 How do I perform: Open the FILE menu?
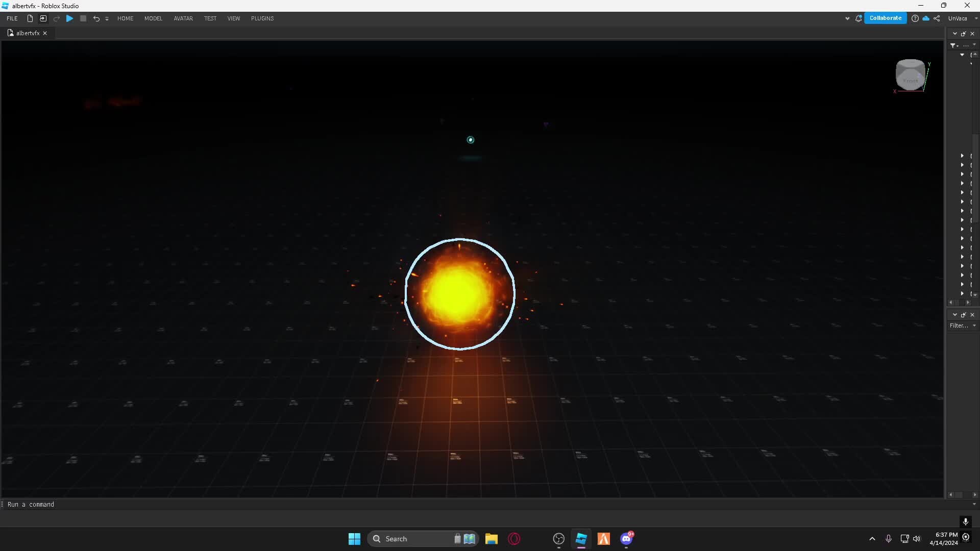(x=12, y=18)
